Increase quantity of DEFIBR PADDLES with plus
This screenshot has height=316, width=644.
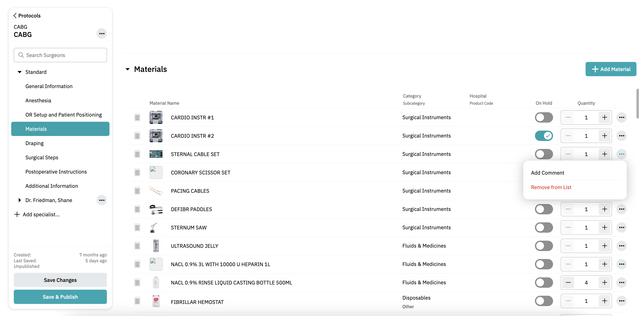tap(605, 209)
